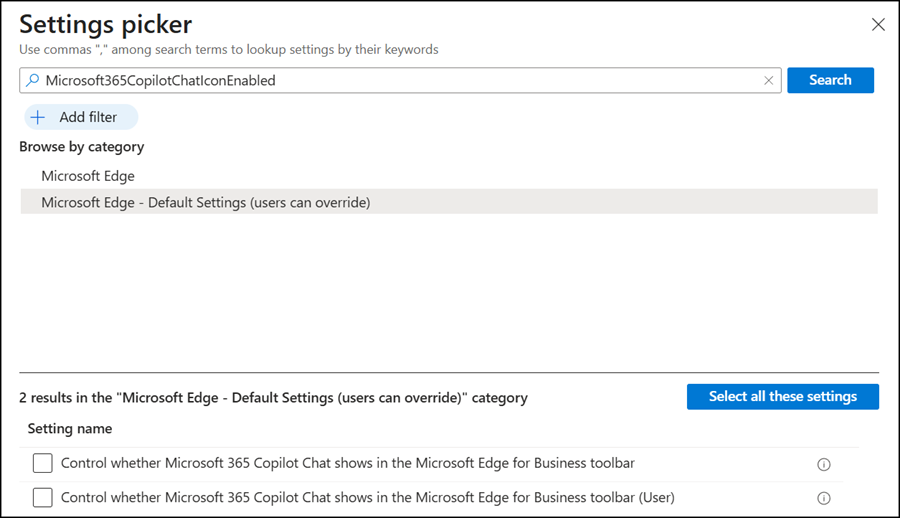
Task: Close the Settings picker panel
Action: (878, 25)
